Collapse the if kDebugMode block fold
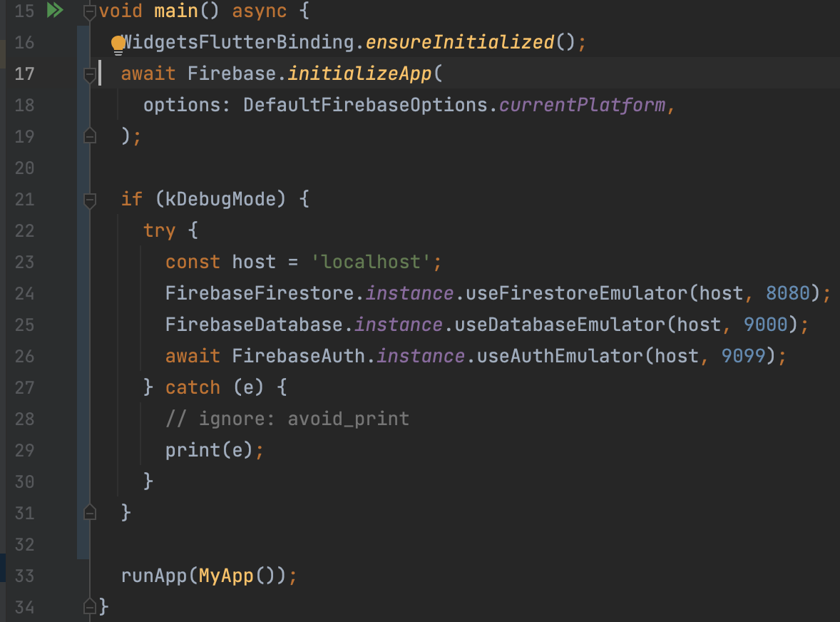 point(90,201)
